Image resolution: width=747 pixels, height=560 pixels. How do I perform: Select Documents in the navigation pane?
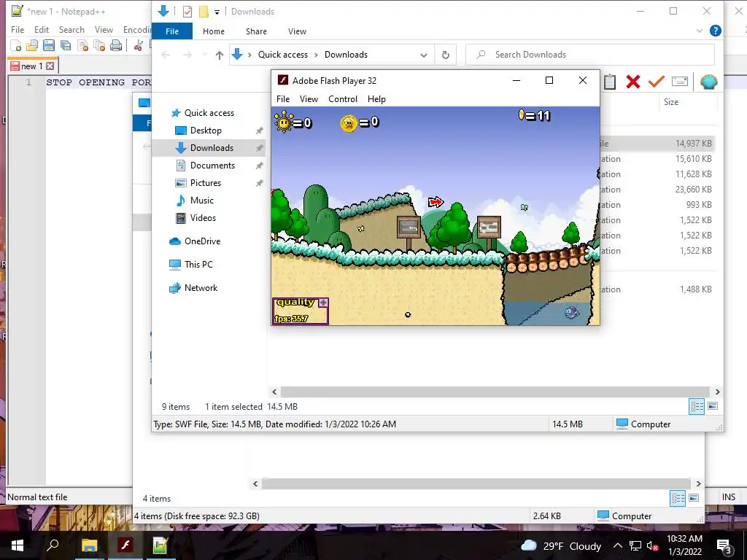212,166
